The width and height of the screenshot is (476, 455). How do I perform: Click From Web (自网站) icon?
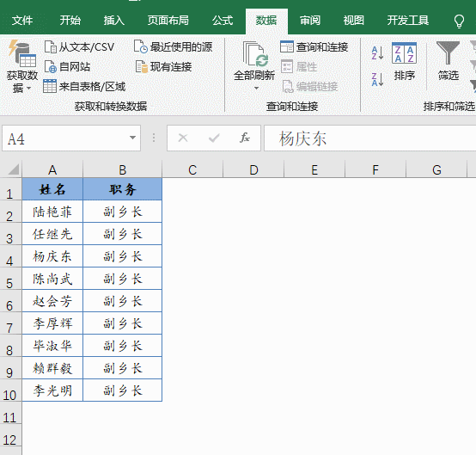[51, 66]
